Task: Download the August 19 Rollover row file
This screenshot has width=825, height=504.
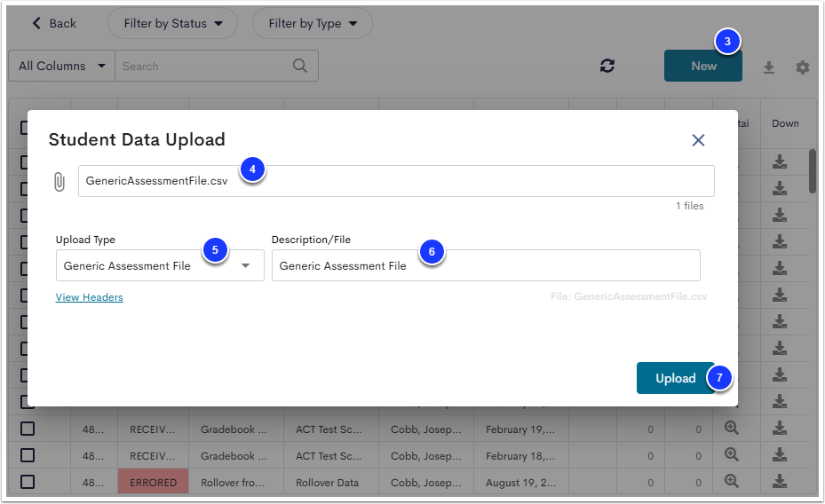Action: pyautogui.click(x=779, y=482)
